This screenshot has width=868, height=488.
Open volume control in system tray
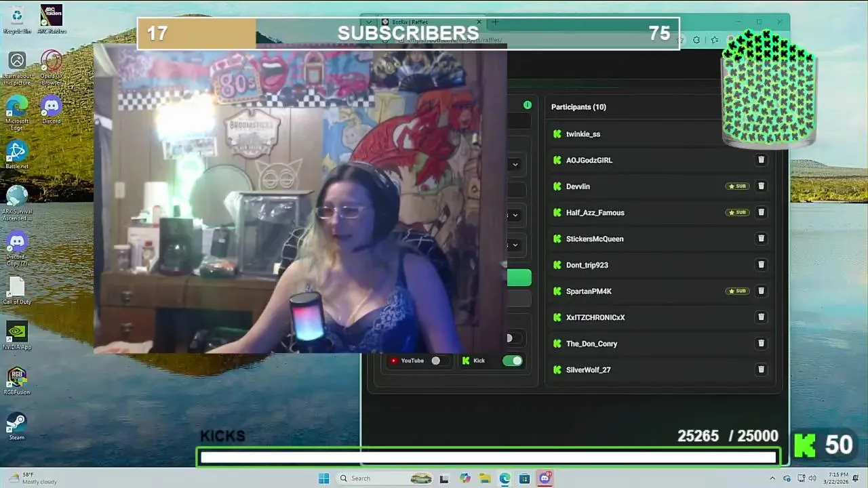coord(812,479)
